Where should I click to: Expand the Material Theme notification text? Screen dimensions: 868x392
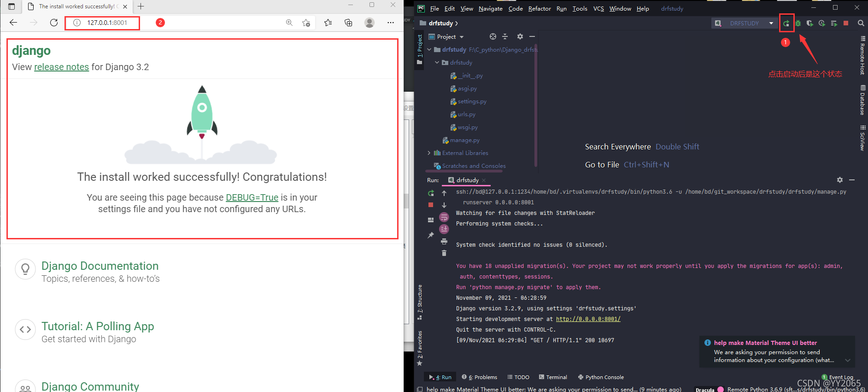pyautogui.click(x=848, y=360)
